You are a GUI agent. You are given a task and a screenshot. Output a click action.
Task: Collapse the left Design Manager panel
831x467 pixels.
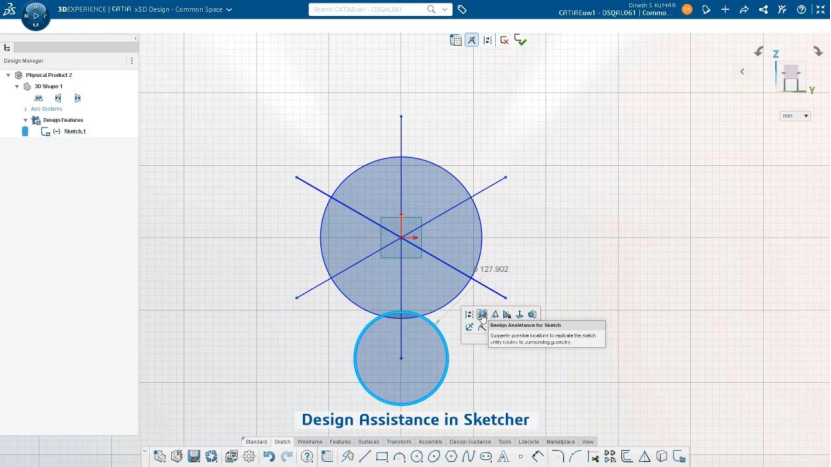pos(135,38)
